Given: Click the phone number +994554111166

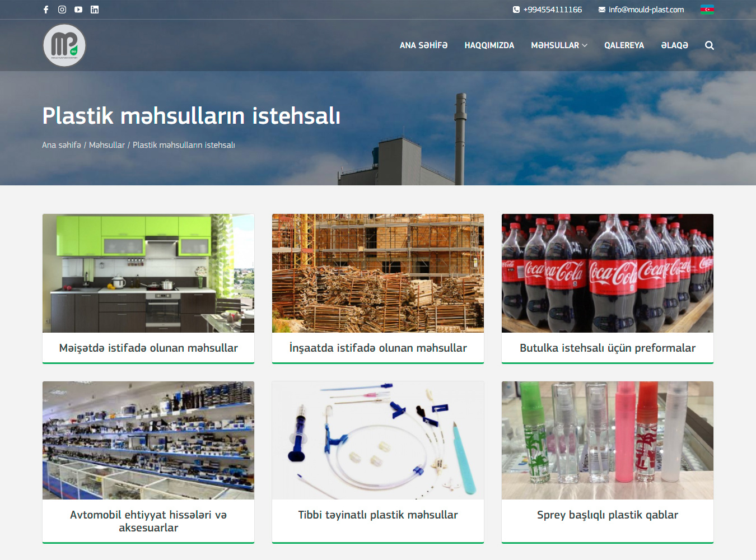Looking at the screenshot, I should click(x=552, y=10).
